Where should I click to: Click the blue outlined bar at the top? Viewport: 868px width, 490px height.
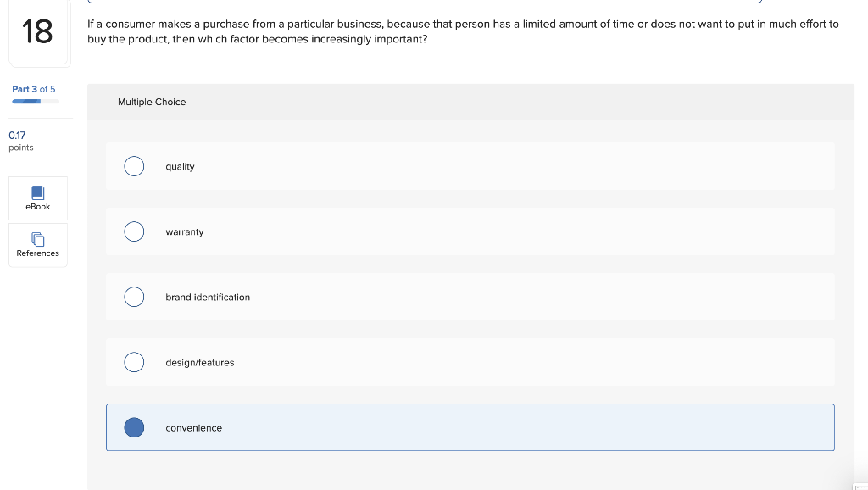pyautogui.click(x=470, y=3)
